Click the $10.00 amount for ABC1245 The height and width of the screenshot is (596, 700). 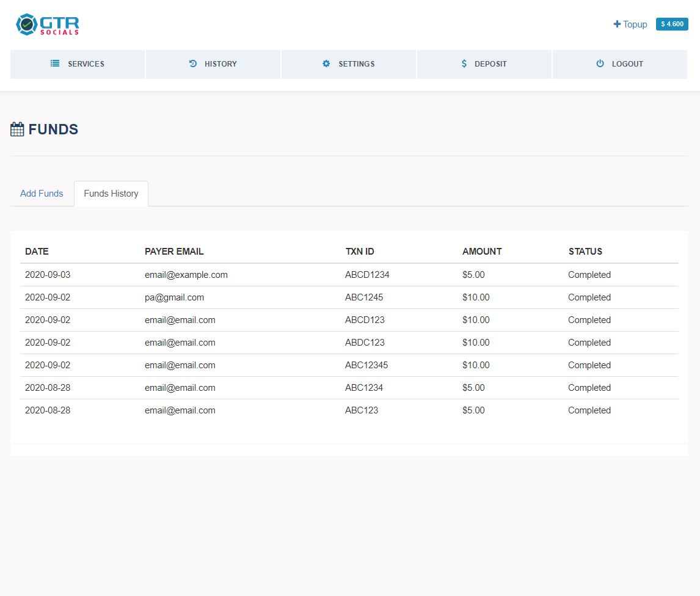pos(476,297)
